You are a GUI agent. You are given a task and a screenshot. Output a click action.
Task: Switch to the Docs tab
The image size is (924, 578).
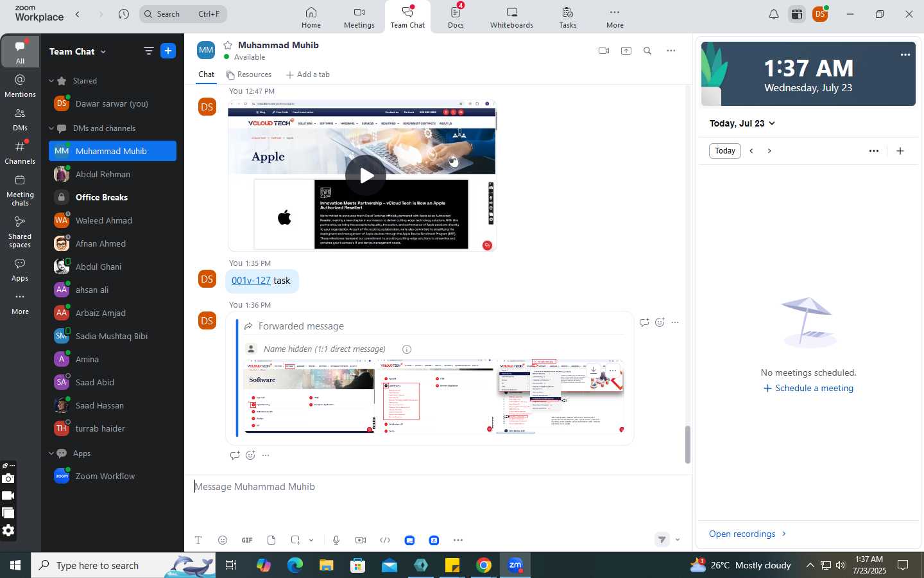tap(456, 17)
